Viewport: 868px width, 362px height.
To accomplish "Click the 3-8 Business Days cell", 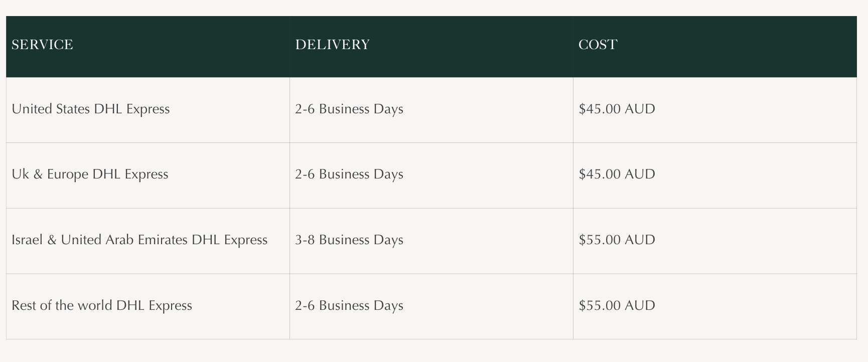I will coord(349,240).
